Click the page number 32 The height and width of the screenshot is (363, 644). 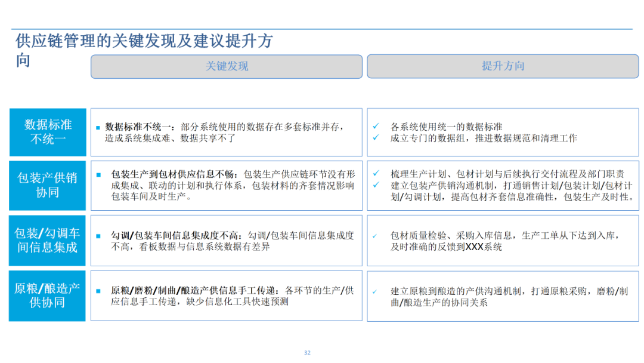pyautogui.click(x=307, y=353)
